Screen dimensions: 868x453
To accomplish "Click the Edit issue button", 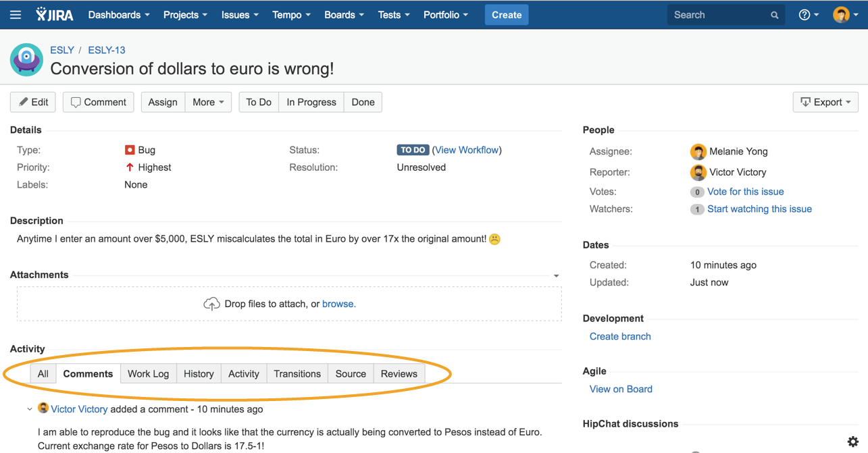I will click(34, 102).
